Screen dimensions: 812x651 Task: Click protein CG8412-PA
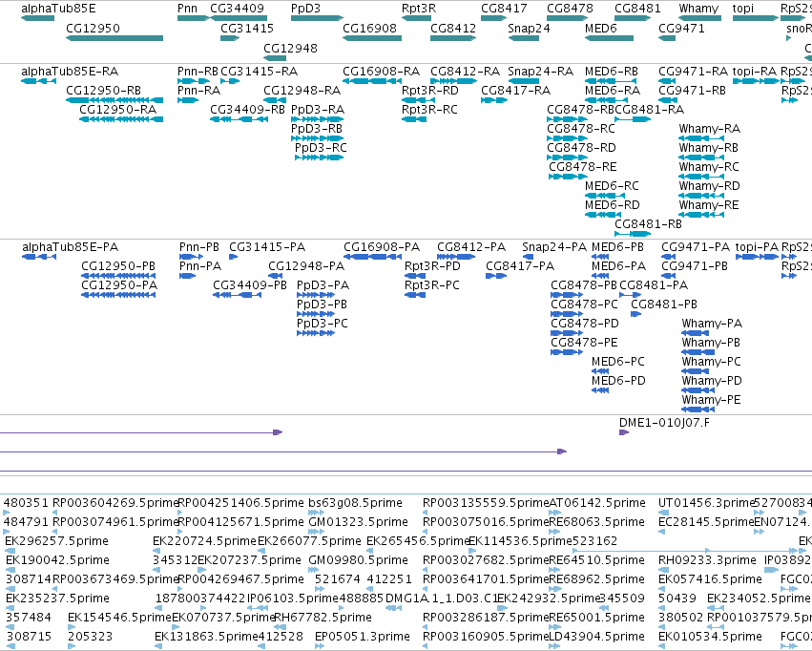tap(471, 247)
